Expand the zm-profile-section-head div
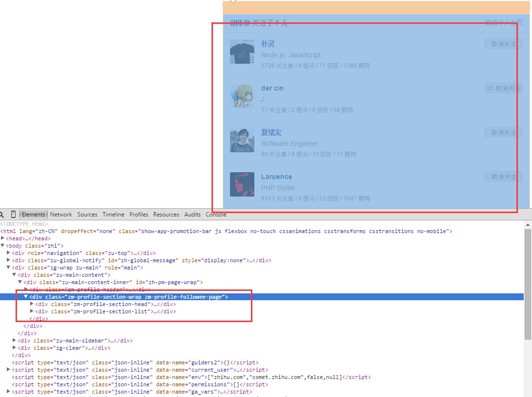The image size is (532, 397). point(32,304)
